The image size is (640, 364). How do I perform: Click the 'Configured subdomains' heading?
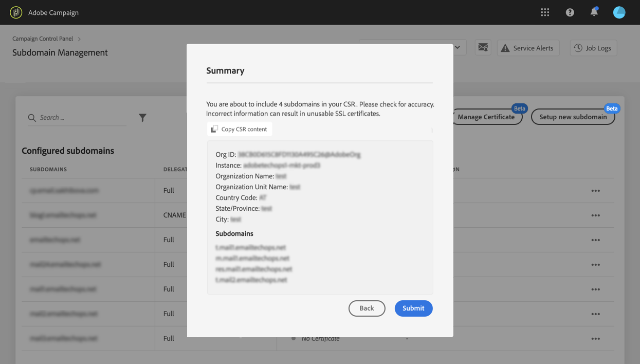pos(68,151)
